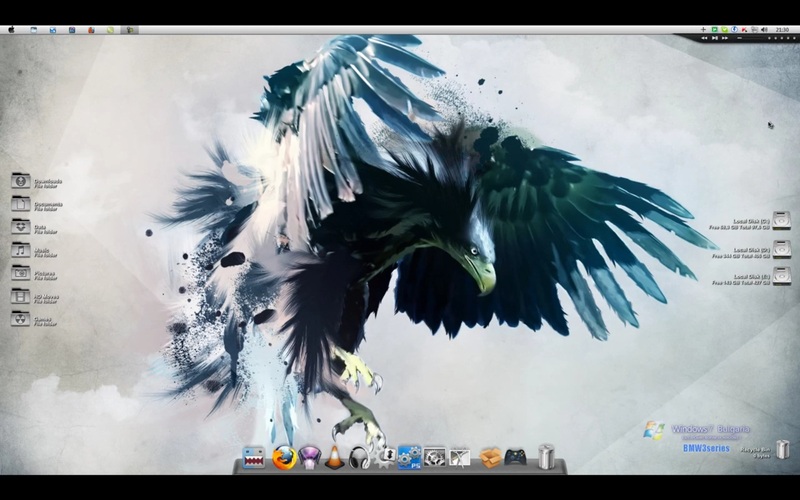The image size is (800, 500).
Task: Click the plus icon in system tray
Action: [x=703, y=30]
